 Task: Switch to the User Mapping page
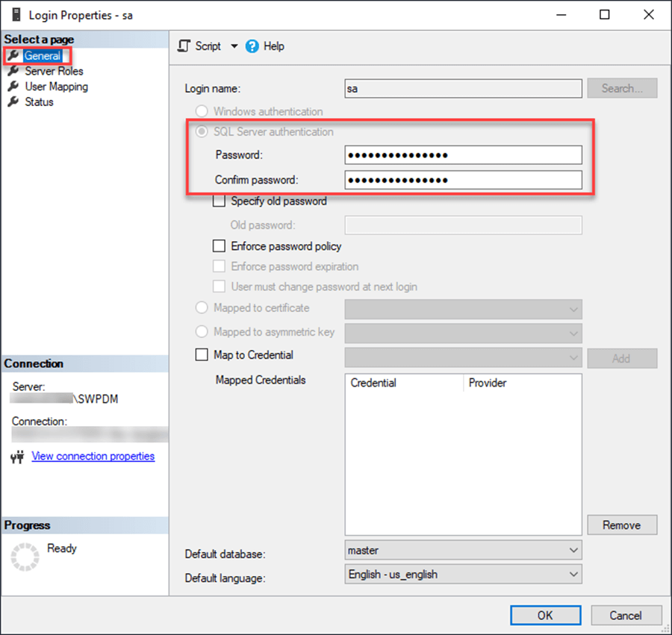56,87
